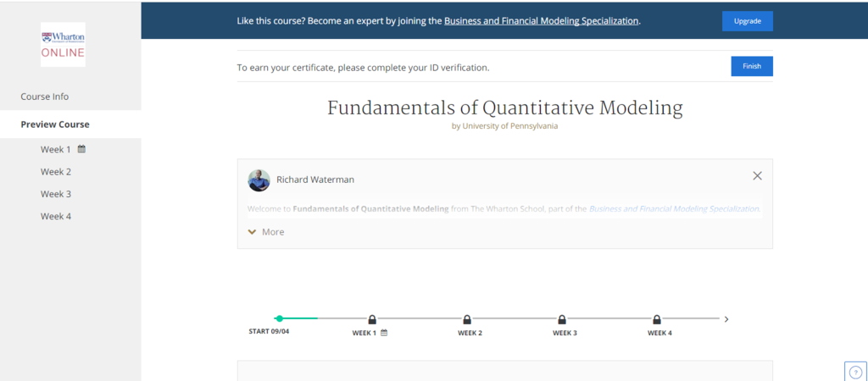Image resolution: width=868 pixels, height=381 pixels.
Task: Go to Week 1 in sidebar
Action: click(x=55, y=149)
